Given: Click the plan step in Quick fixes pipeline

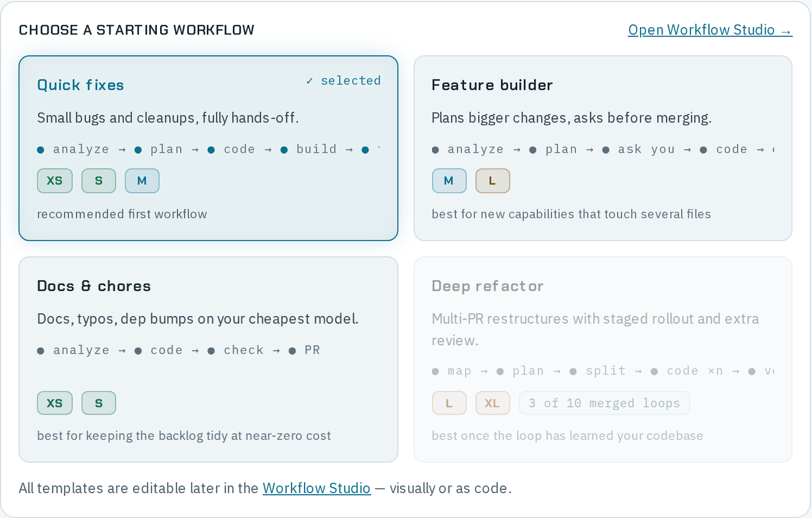Looking at the screenshot, I should [158, 149].
